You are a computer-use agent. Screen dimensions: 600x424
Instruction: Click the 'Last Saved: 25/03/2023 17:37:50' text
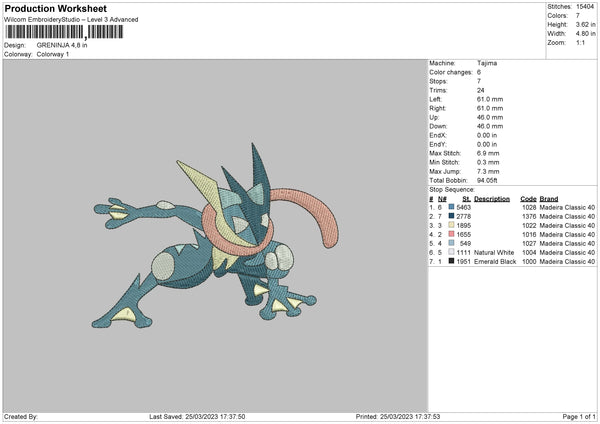(197, 417)
